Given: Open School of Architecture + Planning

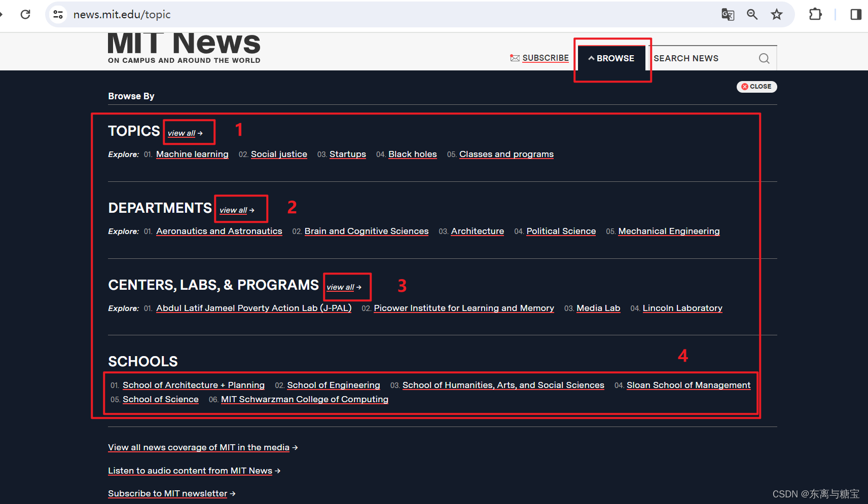Looking at the screenshot, I should pos(194,385).
